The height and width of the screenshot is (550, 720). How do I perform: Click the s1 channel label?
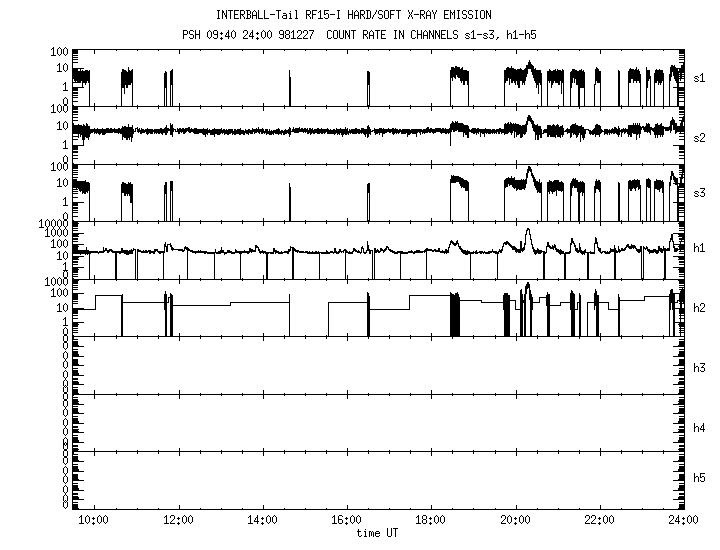point(700,77)
